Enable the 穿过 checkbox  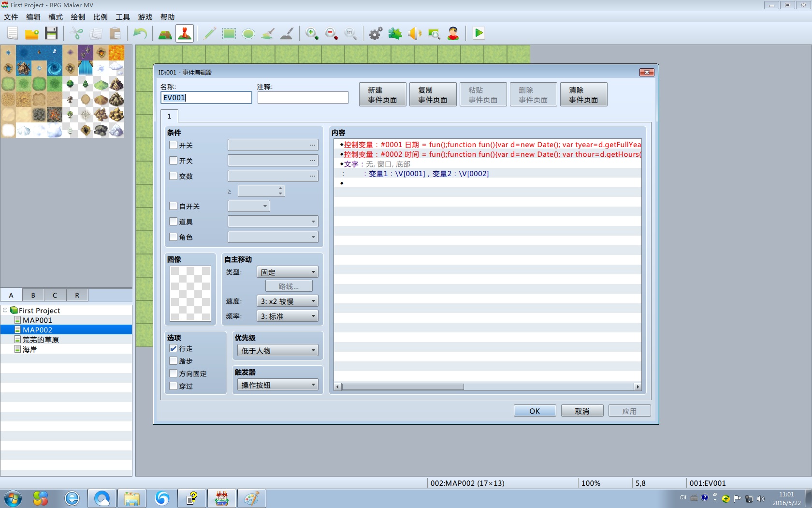(174, 386)
